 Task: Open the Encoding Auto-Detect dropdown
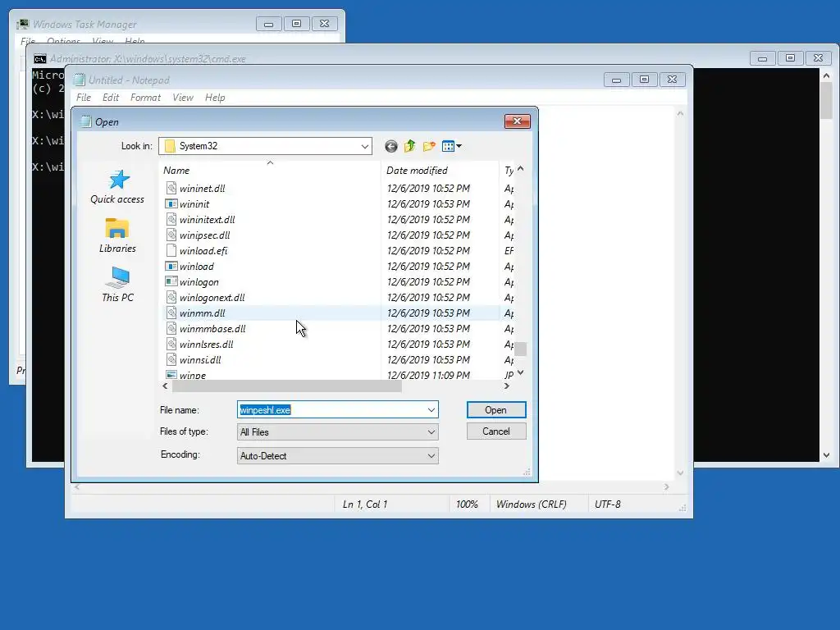(337, 455)
